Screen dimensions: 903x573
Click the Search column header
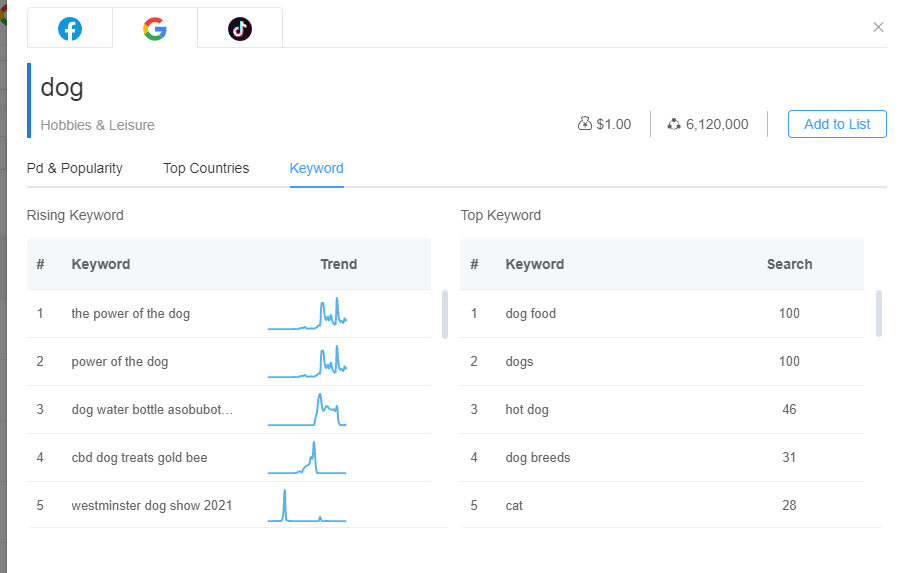pyautogui.click(x=789, y=265)
